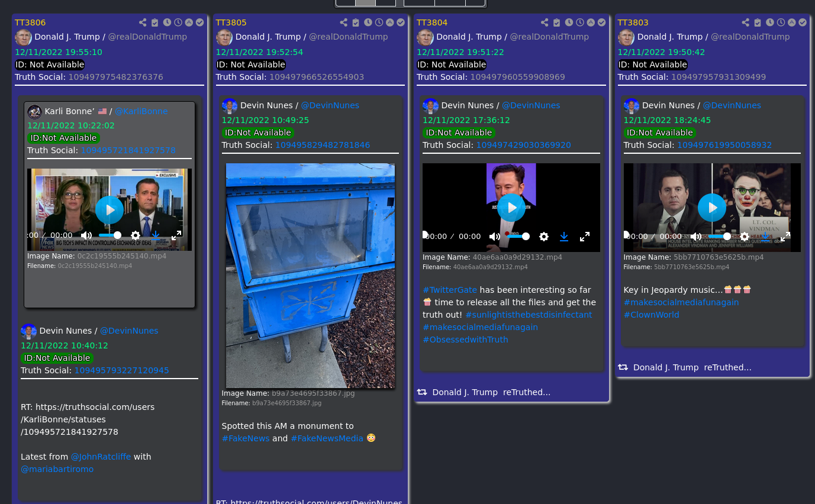Click the outlined clock icon on TT3804

click(x=580, y=22)
